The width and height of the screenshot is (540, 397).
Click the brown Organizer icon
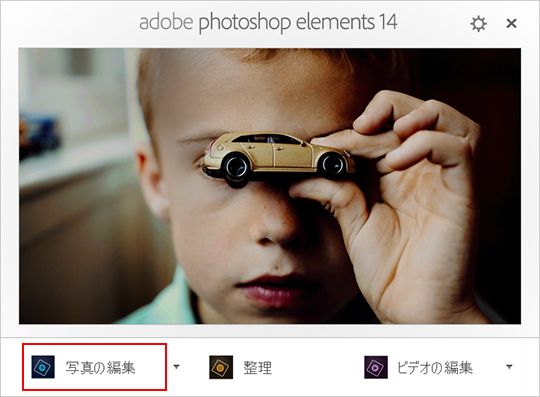[221, 367]
